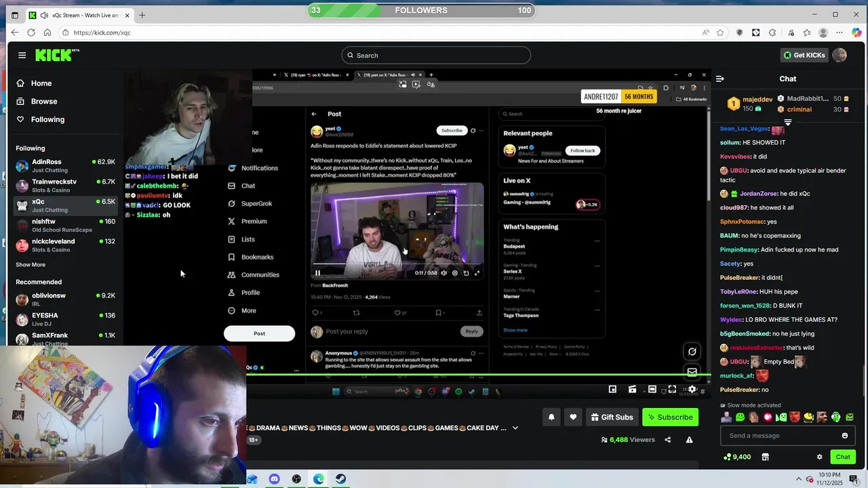
Task: Click the Subscribe button on the X post
Action: (x=452, y=130)
